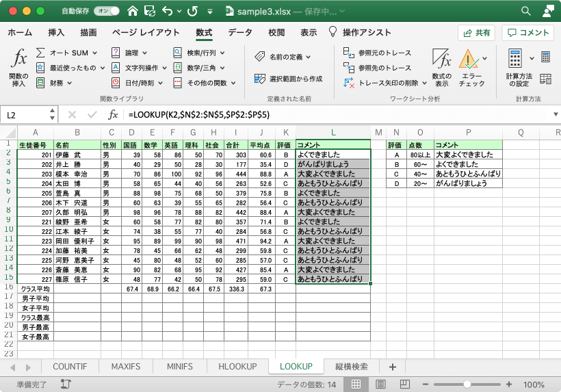Open the Page Layout (ページレイアウト) tab

click(146, 33)
